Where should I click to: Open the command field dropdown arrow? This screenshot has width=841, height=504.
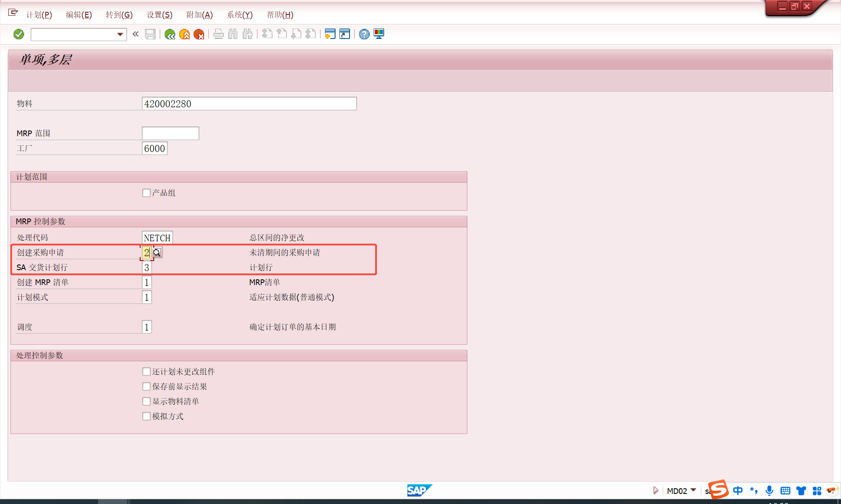click(x=120, y=34)
